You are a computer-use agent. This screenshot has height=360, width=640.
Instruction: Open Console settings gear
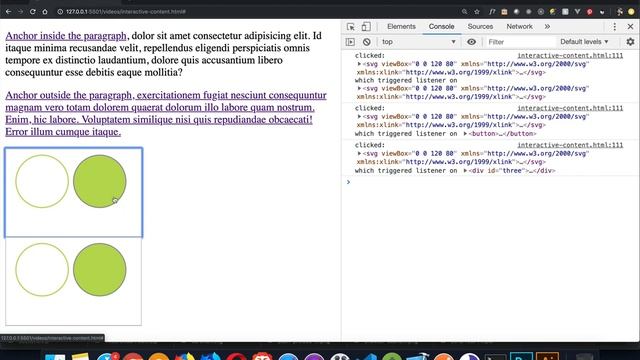[630, 42]
